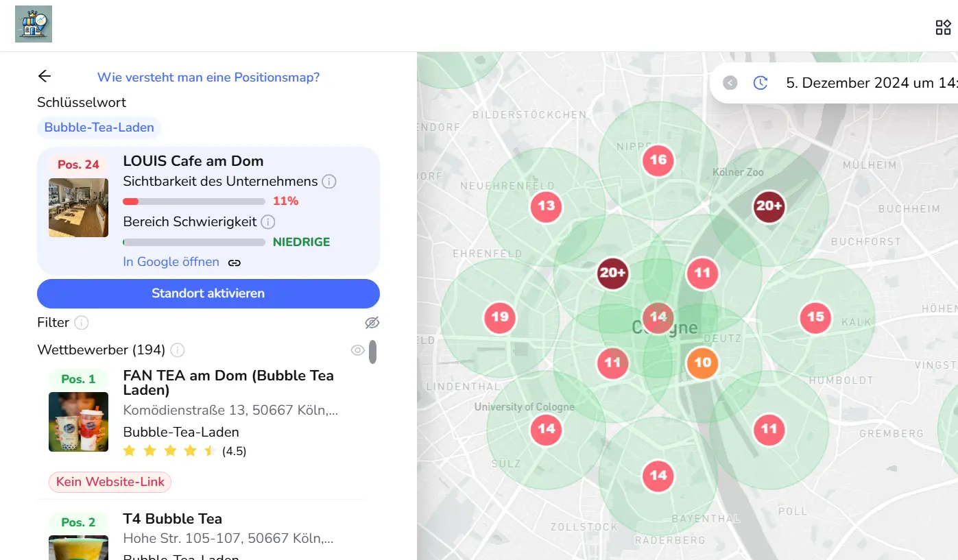Screen dimensions: 958x560
Task: Select the Bubble-Tea-Laden keyword chip
Action: point(99,127)
